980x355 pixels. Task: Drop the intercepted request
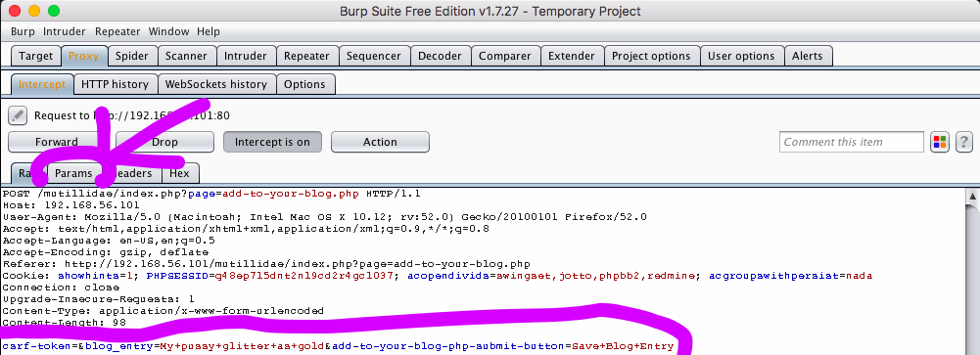[x=165, y=142]
